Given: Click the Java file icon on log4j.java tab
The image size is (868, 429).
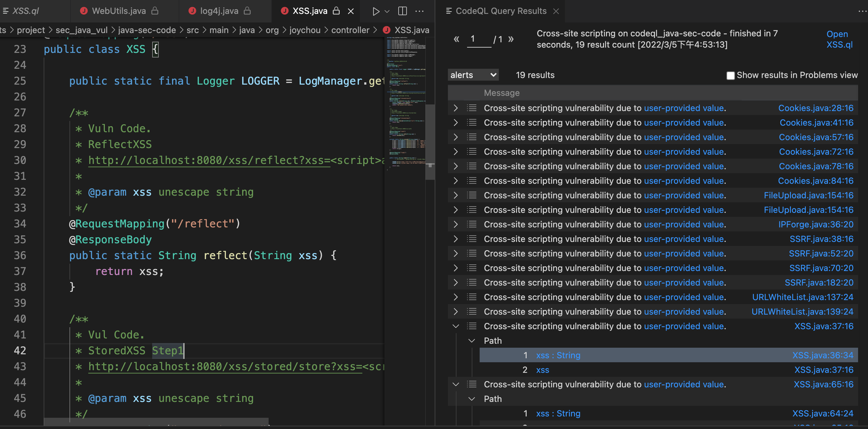Looking at the screenshot, I should 192,11.
